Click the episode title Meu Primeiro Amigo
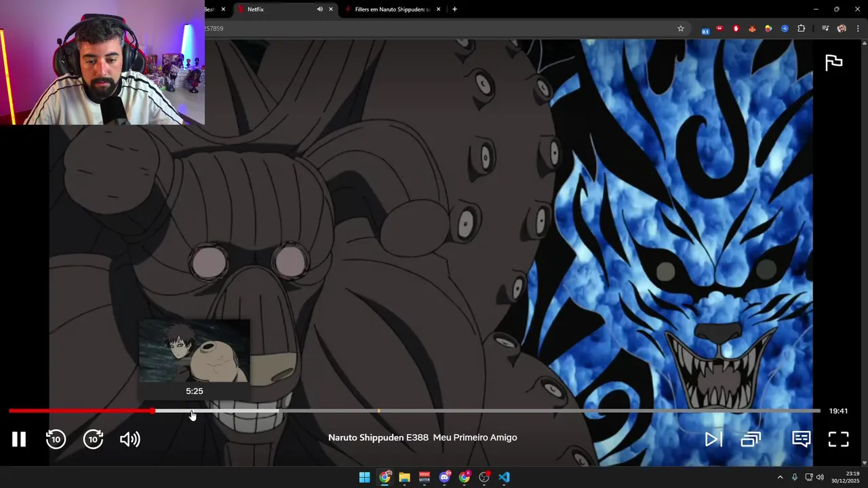 [x=475, y=438]
